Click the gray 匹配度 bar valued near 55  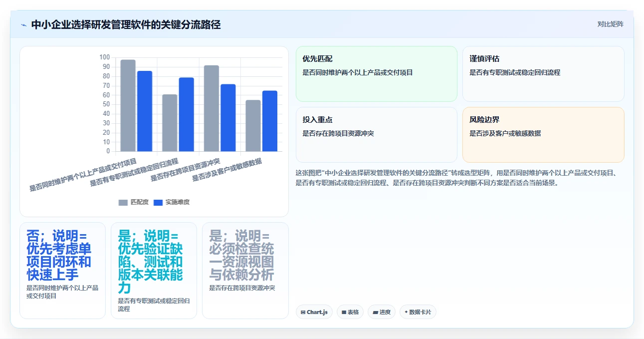tap(253, 126)
